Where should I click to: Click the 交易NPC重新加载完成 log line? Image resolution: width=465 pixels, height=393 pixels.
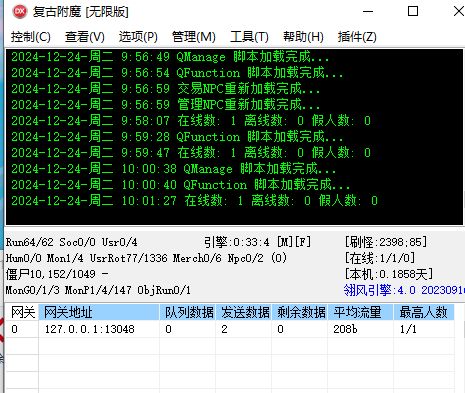click(166, 89)
